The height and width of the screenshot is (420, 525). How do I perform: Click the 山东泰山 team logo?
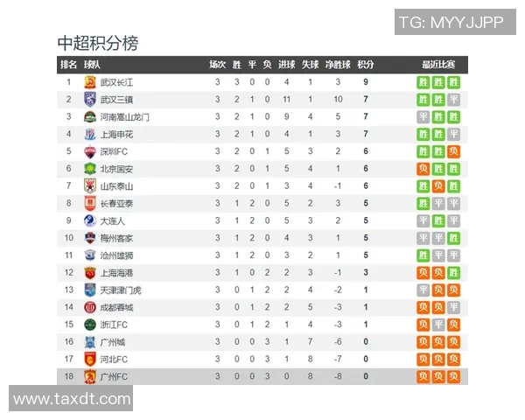(89, 185)
